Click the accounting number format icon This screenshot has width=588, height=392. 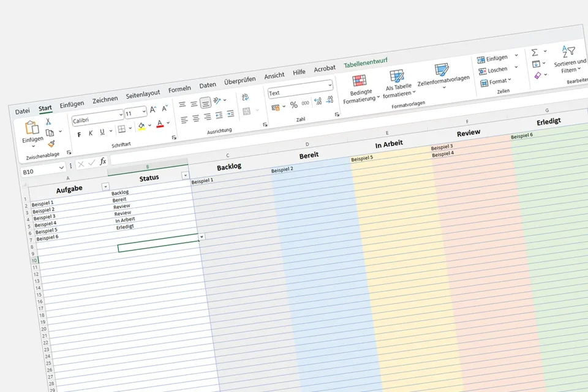(276, 108)
